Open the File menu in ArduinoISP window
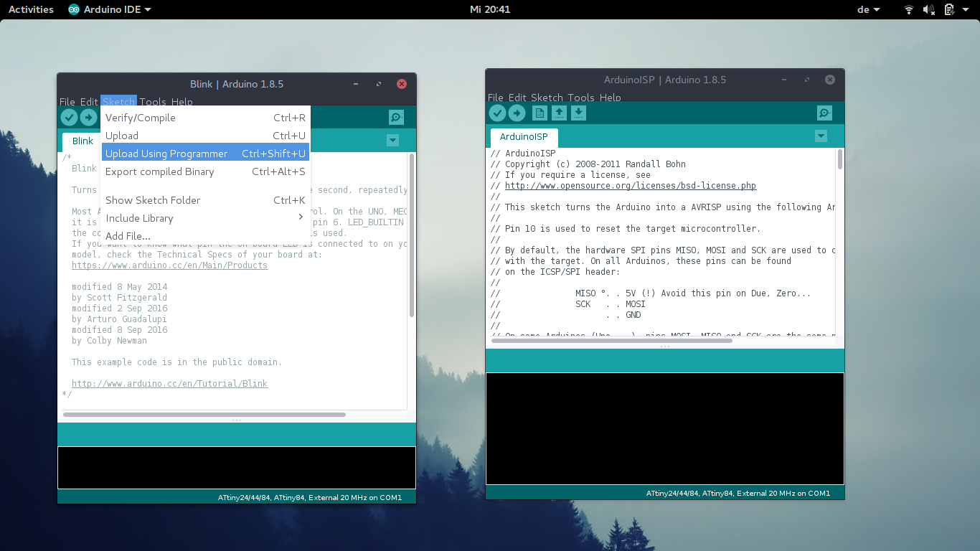 point(496,98)
